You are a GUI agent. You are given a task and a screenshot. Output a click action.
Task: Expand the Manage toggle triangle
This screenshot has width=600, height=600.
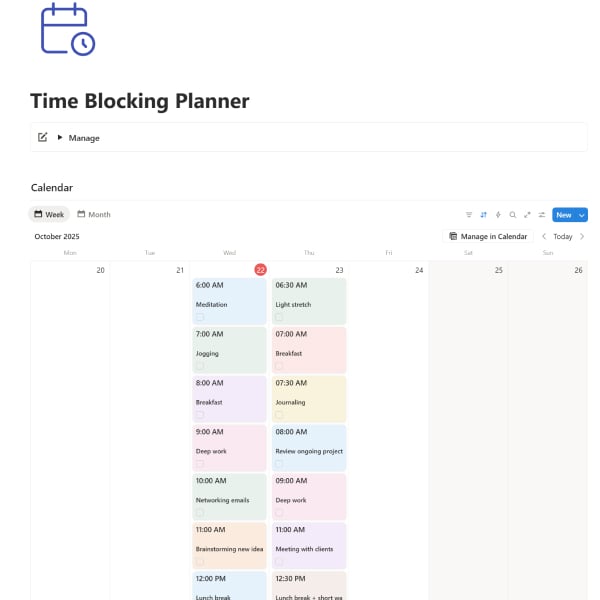60,137
